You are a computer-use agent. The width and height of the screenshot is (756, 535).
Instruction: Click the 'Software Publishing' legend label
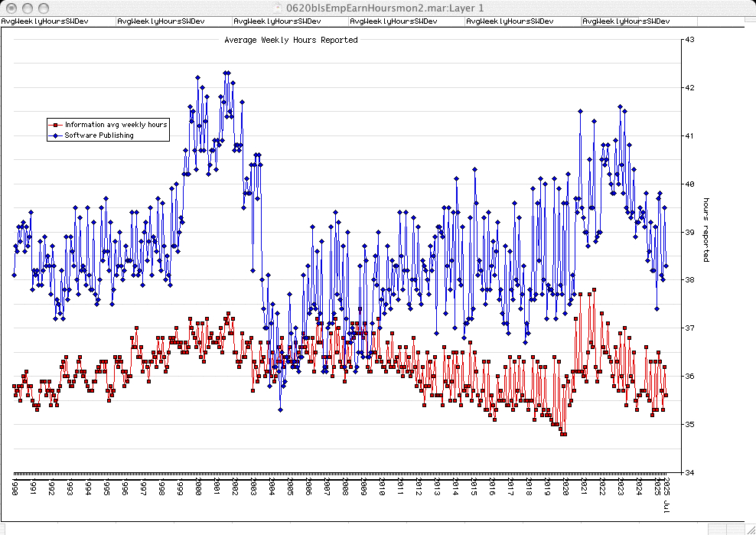(x=99, y=135)
